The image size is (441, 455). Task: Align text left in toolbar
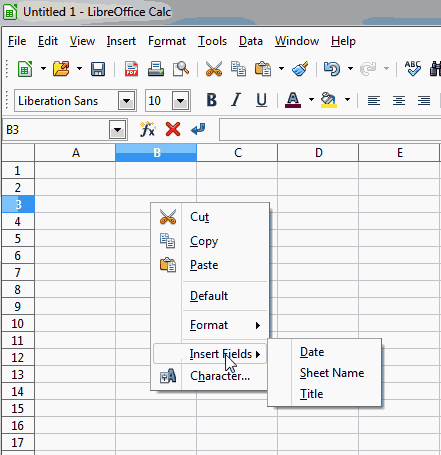coord(374,100)
